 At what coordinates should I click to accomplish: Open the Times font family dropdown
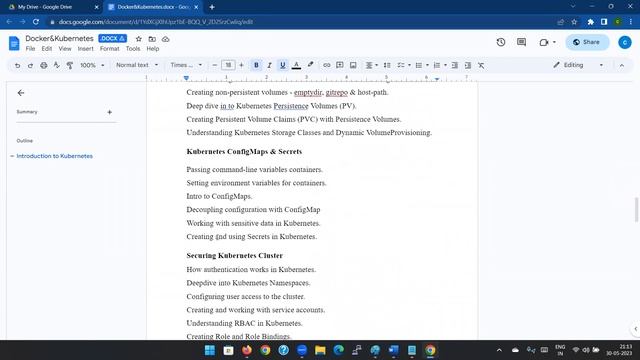186,65
